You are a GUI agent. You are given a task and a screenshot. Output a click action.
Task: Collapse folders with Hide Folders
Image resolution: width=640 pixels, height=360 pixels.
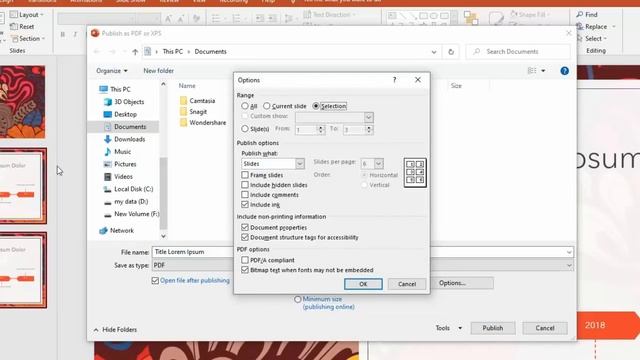pyautogui.click(x=115, y=329)
